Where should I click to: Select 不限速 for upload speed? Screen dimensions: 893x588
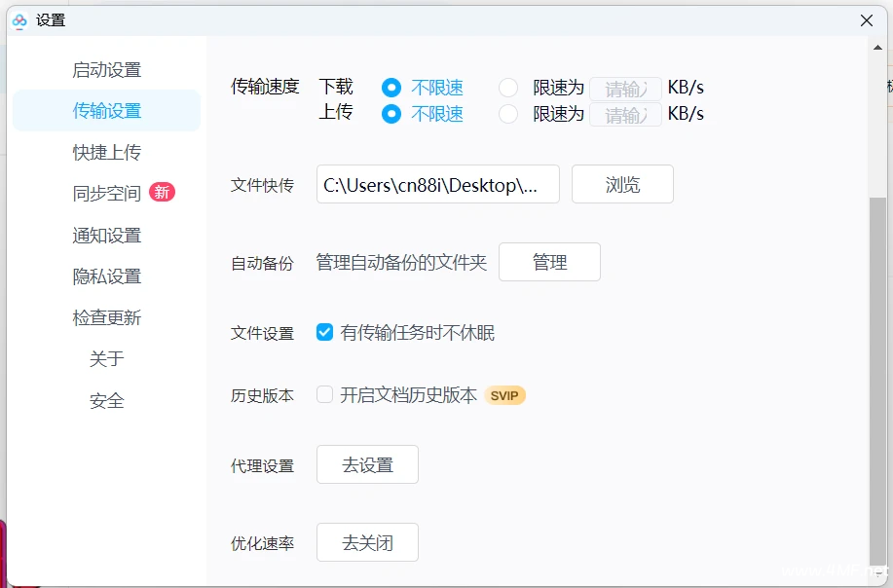pyautogui.click(x=391, y=114)
